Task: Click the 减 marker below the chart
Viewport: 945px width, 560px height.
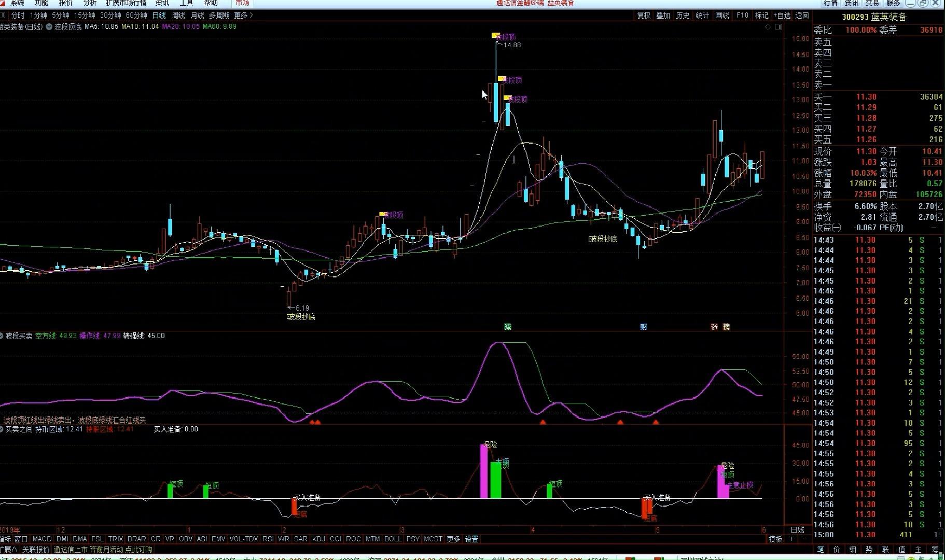Action: 508,327
